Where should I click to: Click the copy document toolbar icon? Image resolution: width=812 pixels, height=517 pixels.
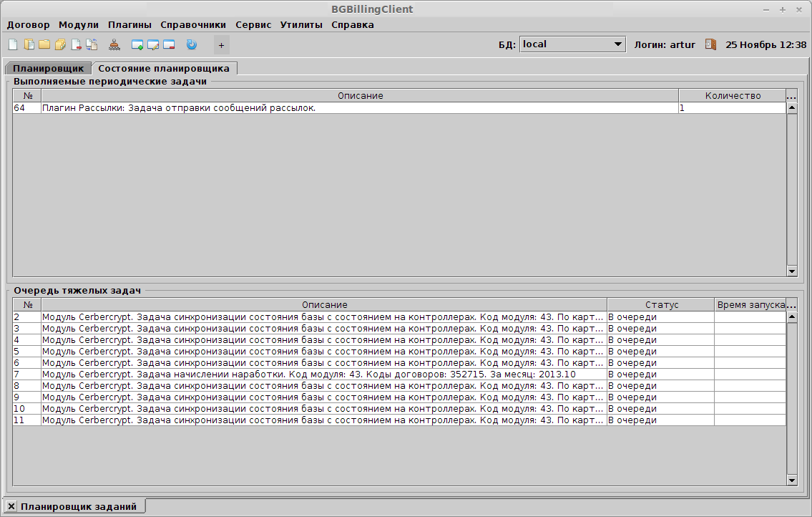(x=92, y=44)
